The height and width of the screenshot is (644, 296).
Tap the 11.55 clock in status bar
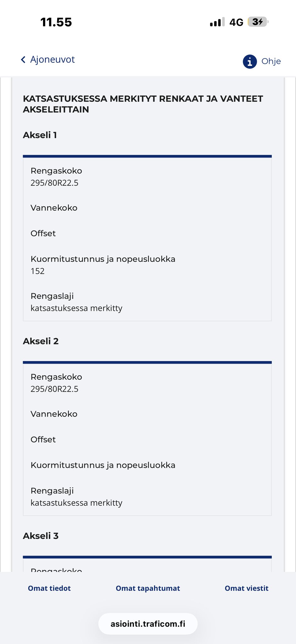[x=56, y=22]
